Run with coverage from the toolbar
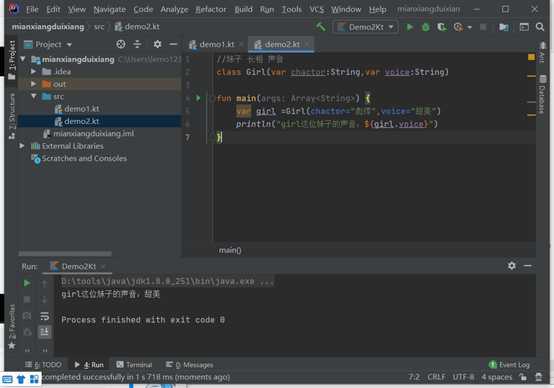The height and width of the screenshot is (388, 554). click(x=442, y=27)
